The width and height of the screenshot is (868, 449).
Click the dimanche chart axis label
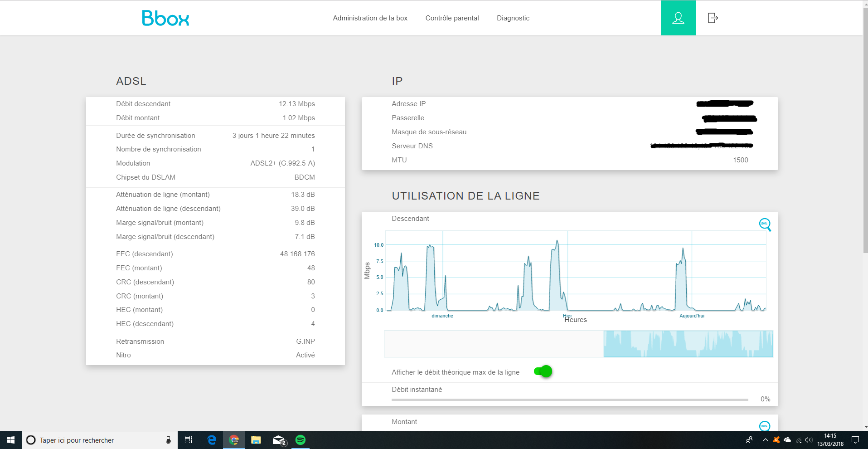tap(442, 316)
